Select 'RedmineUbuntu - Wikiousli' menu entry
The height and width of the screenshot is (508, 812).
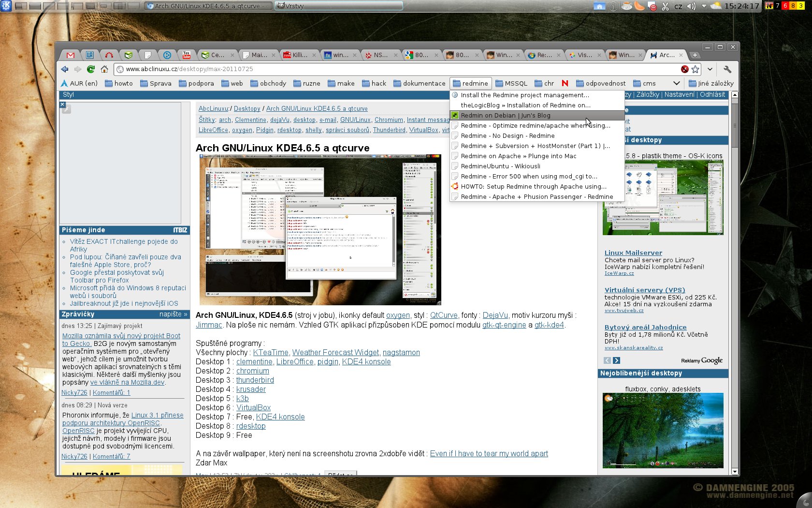[536, 166]
